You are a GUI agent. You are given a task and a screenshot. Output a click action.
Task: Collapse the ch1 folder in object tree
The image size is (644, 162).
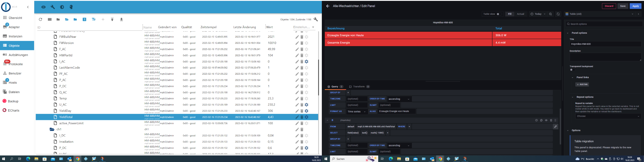[x=52, y=130]
